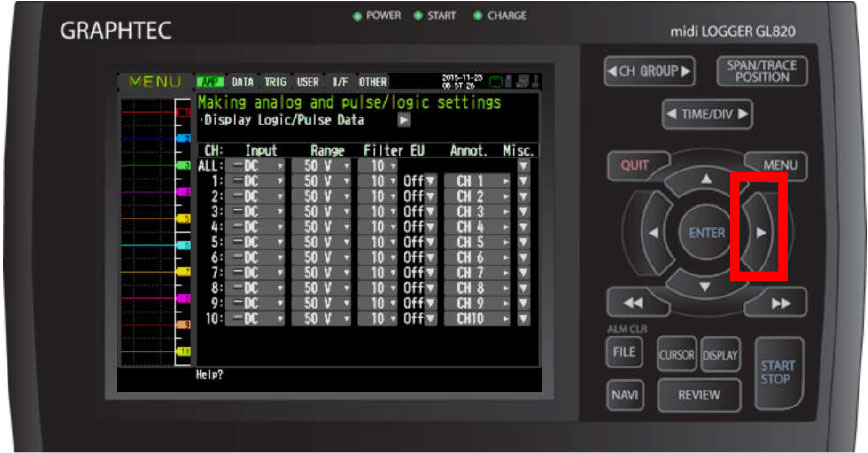Screen dimensions: 868x453
Task: Select the yellow channel 5 waveform marker
Action: (x=183, y=218)
